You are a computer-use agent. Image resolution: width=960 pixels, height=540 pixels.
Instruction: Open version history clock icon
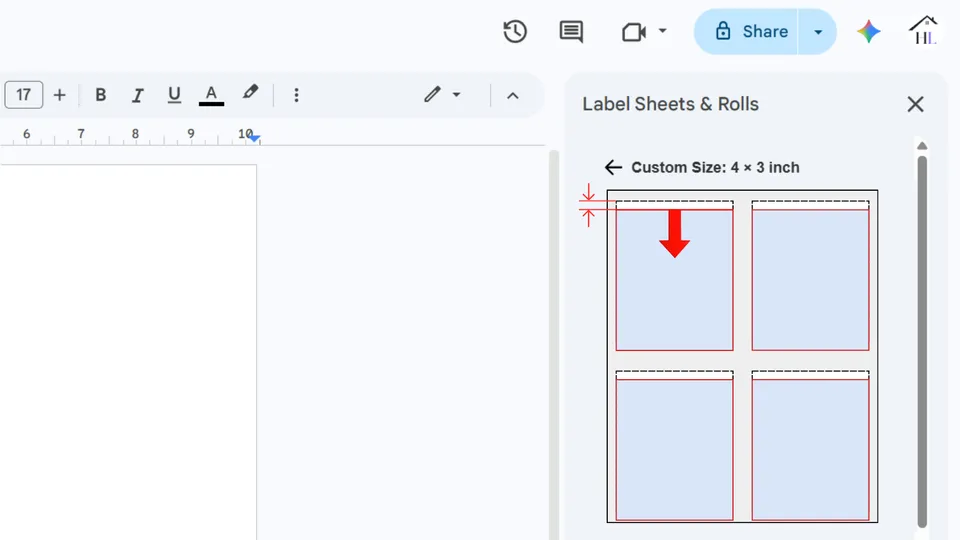pos(515,31)
